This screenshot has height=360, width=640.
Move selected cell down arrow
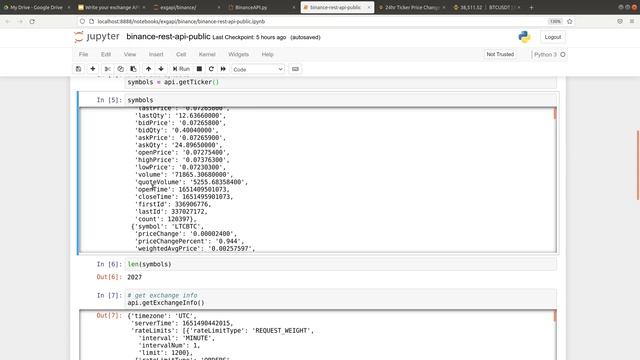[161, 69]
